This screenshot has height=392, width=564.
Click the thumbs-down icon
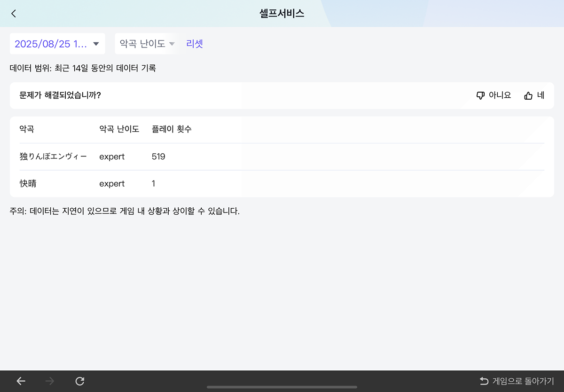click(x=480, y=95)
